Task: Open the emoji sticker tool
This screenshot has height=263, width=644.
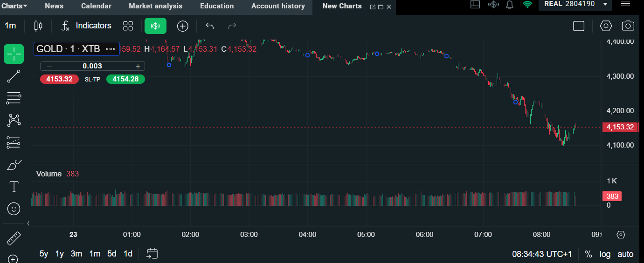Action: [14, 209]
